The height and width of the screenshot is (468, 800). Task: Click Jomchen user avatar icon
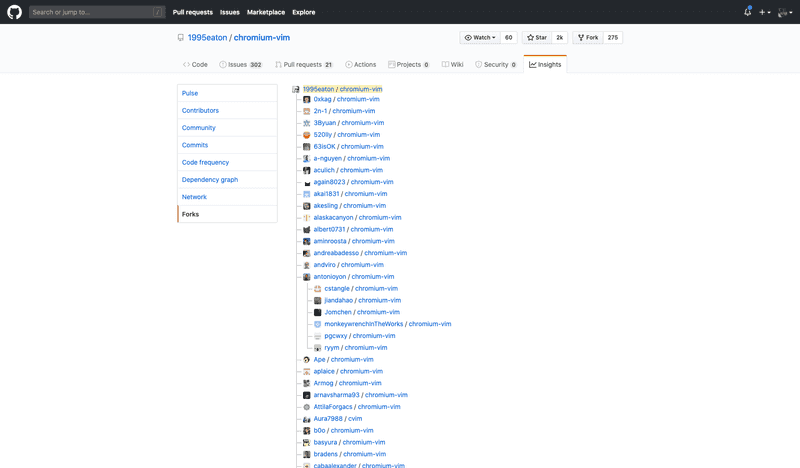[x=317, y=312]
